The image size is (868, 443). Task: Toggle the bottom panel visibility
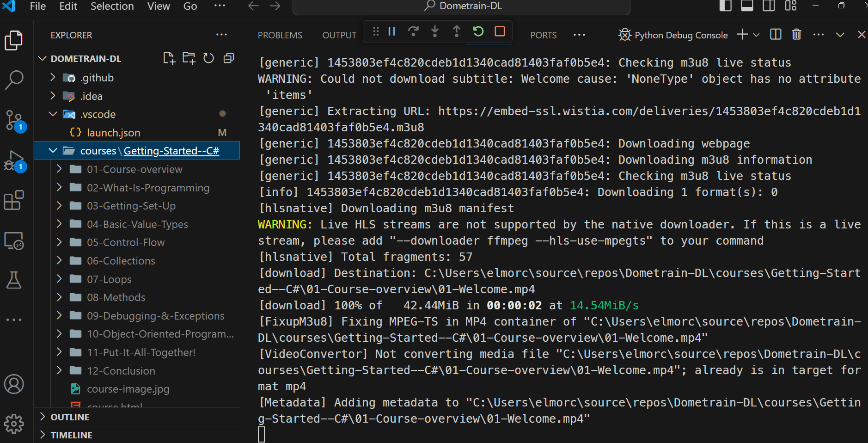pos(747,6)
